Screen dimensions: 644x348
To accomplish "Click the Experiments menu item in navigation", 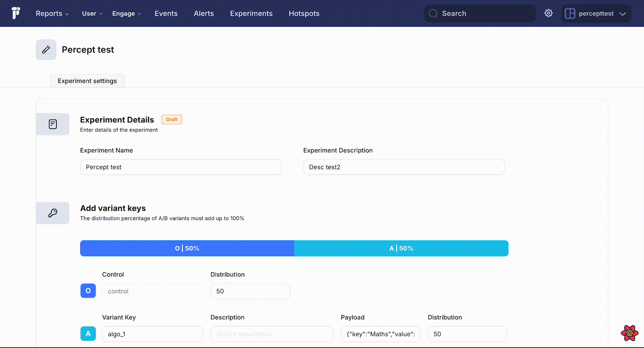I will tap(251, 13).
